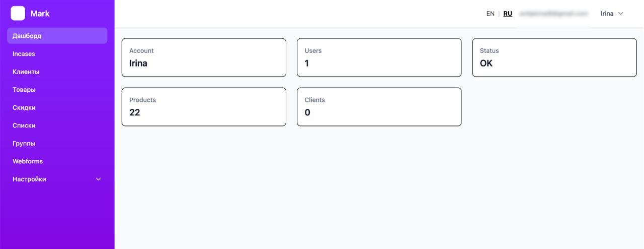Go to Группы section

[x=24, y=143]
